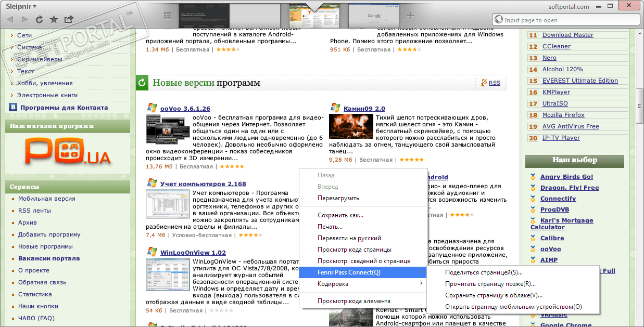
Task: Open IP-TV Player link
Action: coord(561,138)
